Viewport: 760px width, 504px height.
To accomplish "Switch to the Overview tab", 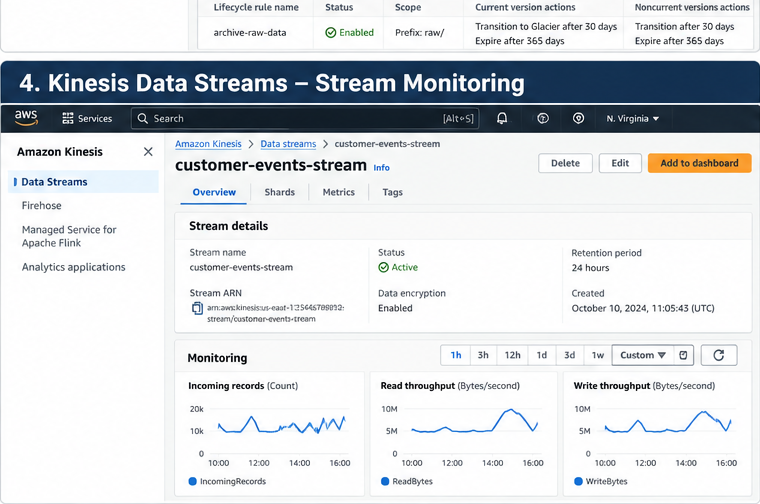I will click(214, 192).
